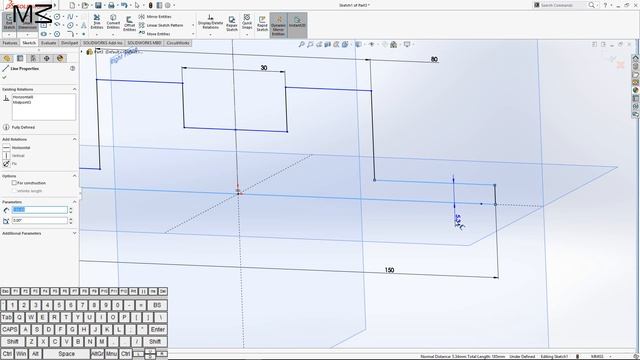Click the Exit Sketch button

9,22
